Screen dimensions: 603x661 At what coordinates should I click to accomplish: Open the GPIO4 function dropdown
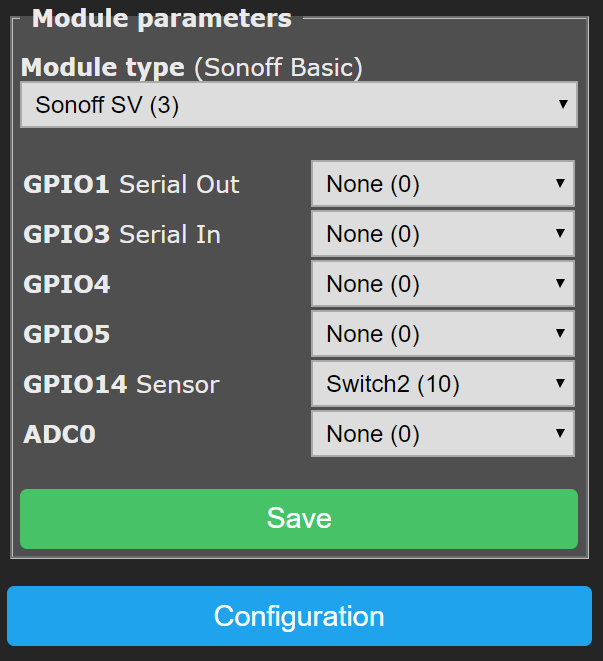[442, 284]
